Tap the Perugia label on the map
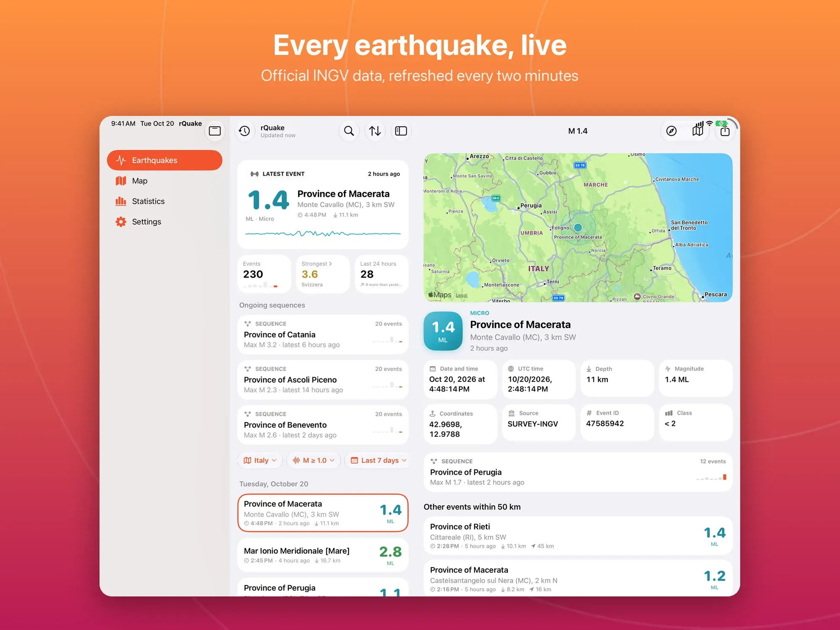The image size is (840, 630). click(x=531, y=205)
